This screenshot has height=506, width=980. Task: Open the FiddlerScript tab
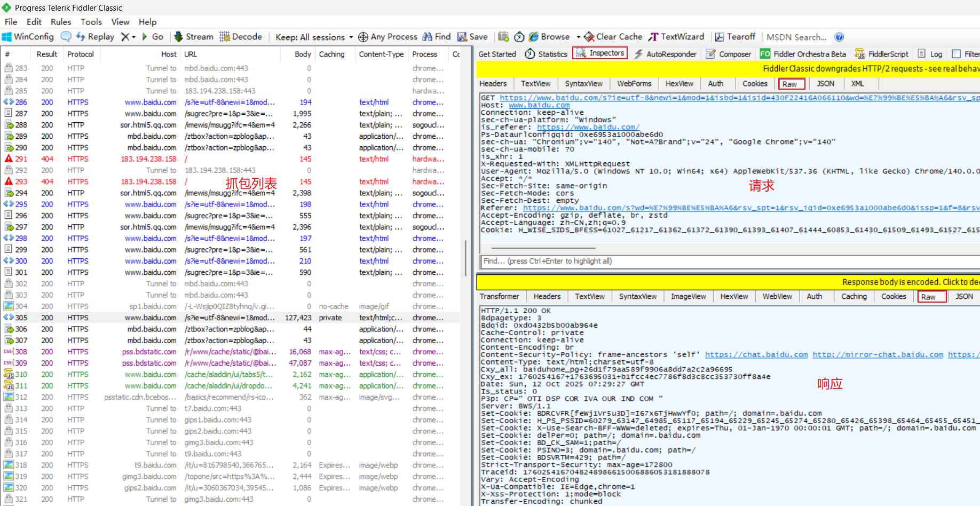tap(882, 54)
